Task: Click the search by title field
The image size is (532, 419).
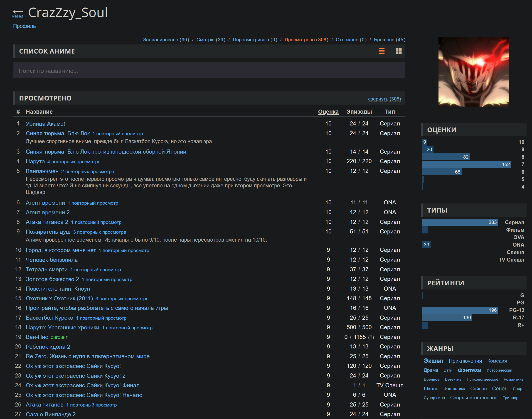Action: (x=209, y=71)
